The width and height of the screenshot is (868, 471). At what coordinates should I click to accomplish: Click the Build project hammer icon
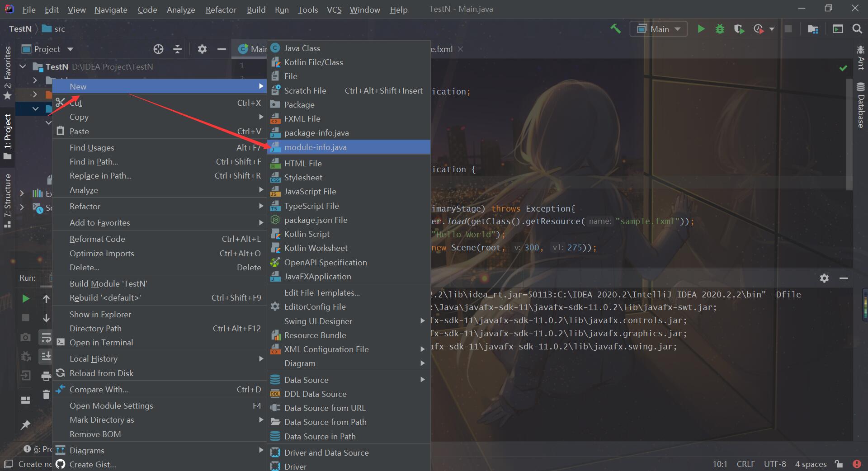point(615,29)
